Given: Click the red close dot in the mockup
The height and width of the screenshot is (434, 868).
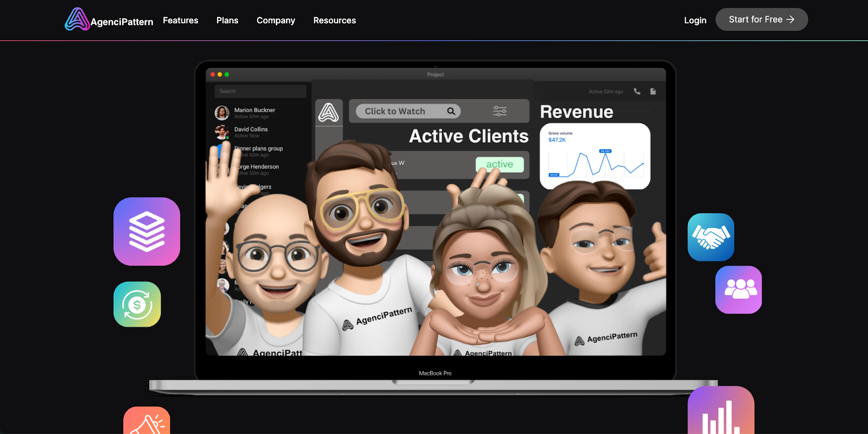Looking at the screenshot, I should tap(213, 74).
